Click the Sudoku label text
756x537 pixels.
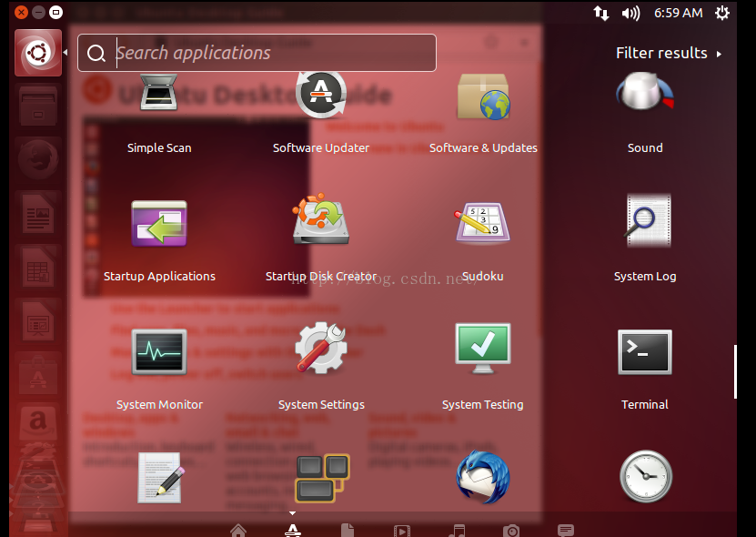click(483, 276)
